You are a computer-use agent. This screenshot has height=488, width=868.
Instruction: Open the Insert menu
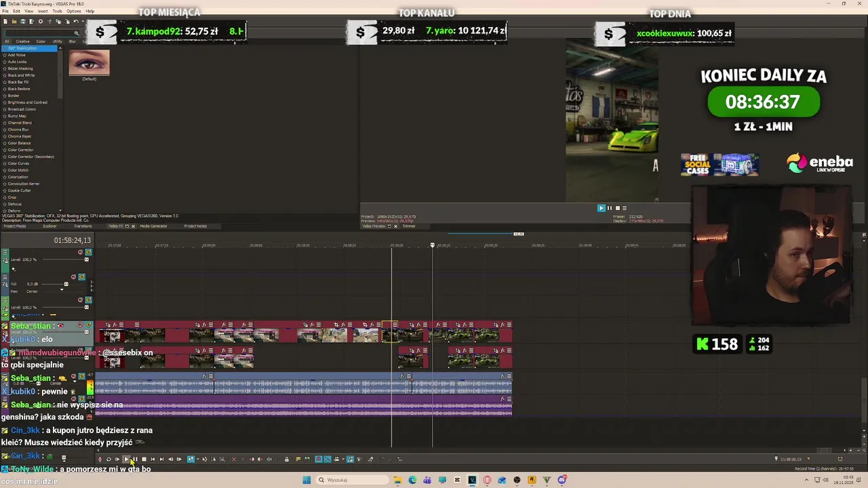43,11
